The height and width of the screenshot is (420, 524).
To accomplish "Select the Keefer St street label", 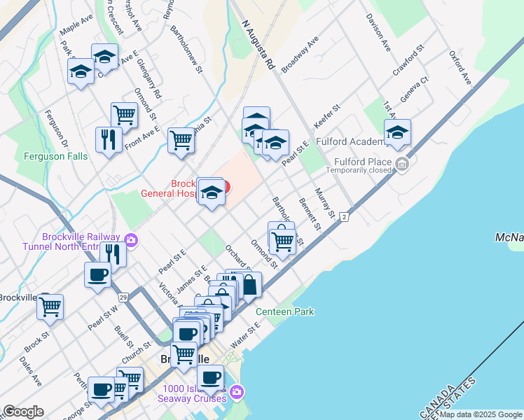I will pyautogui.click(x=327, y=116).
